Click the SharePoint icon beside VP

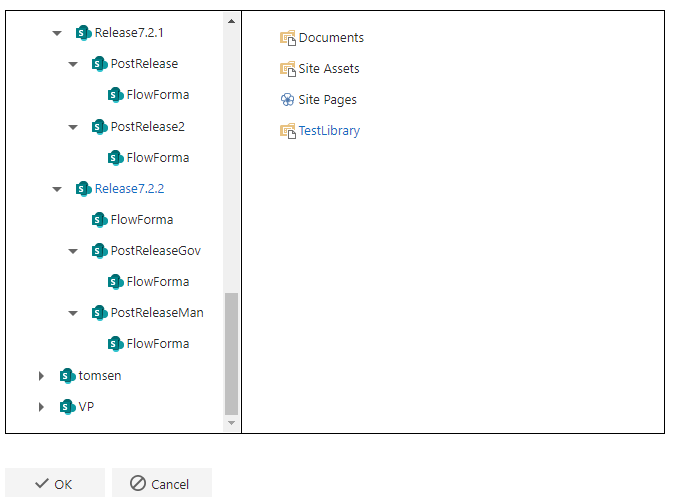pos(68,406)
